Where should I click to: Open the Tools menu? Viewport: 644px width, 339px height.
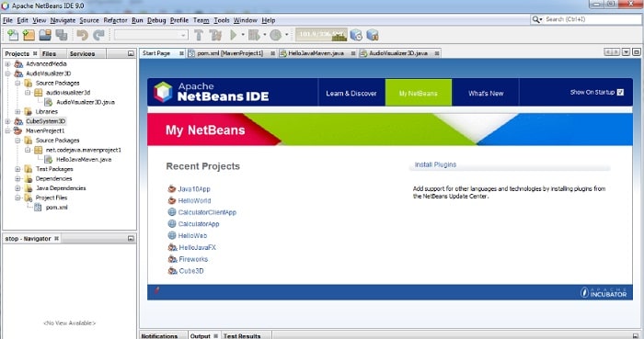click(x=222, y=20)
